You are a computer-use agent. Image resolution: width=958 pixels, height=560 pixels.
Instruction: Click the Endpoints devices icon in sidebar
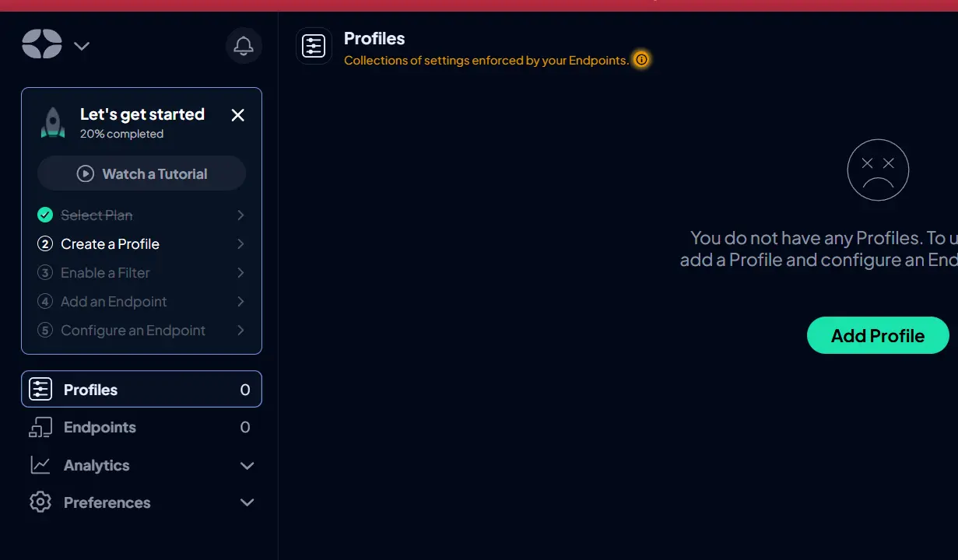[x=40, y=427]
